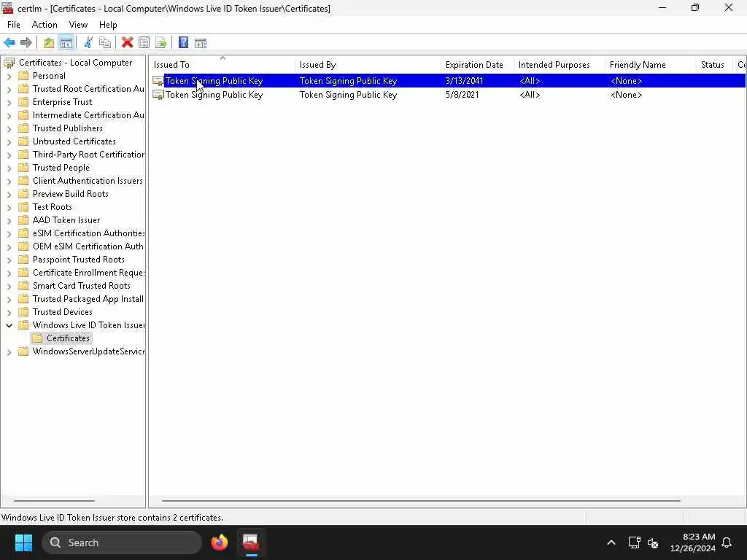The width and height of the screenshot is (747, 560).
Task: Sort by the Intended Purposes column header
Action: (560, 65)
